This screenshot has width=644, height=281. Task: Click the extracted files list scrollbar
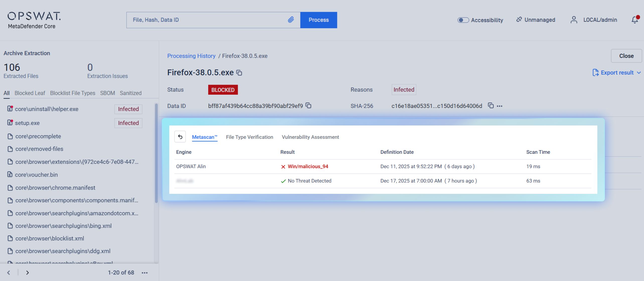156,153
